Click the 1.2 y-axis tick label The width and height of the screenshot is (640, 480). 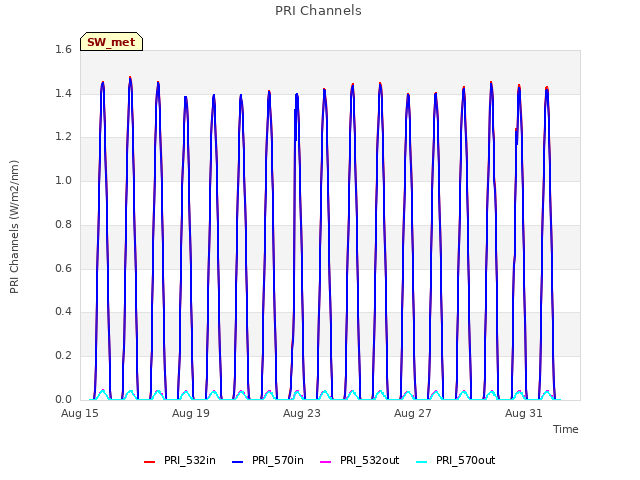pyautogui.click(x=63, y=137)
